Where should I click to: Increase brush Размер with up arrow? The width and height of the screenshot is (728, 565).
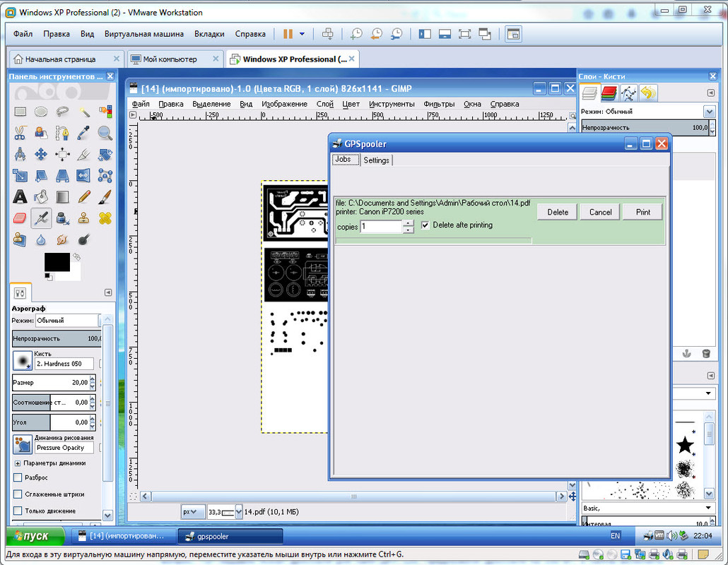pos(93,379)
